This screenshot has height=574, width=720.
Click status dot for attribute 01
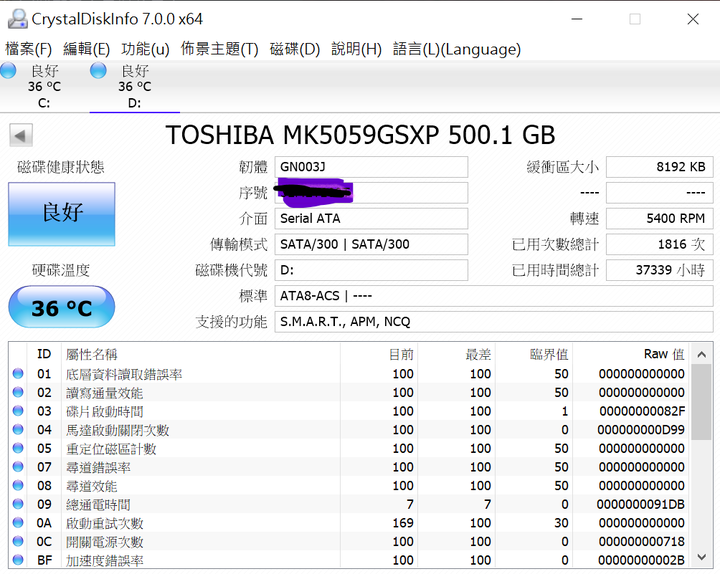18,373
